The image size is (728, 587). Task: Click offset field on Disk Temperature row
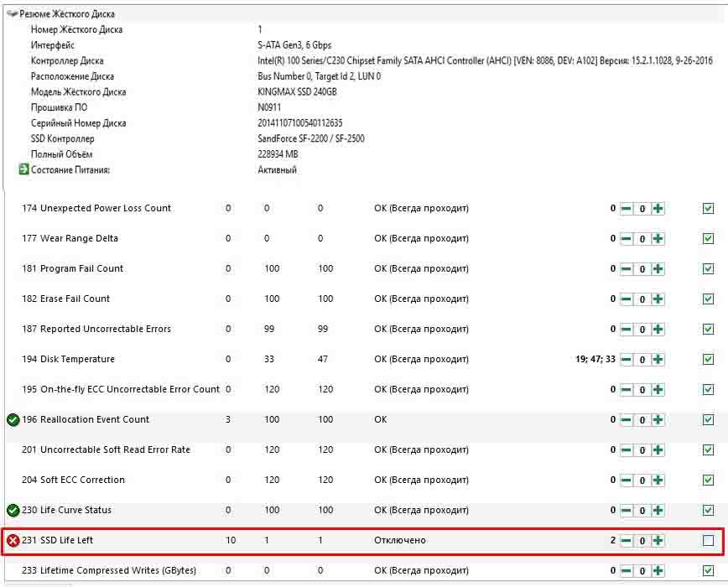point(642,360)
